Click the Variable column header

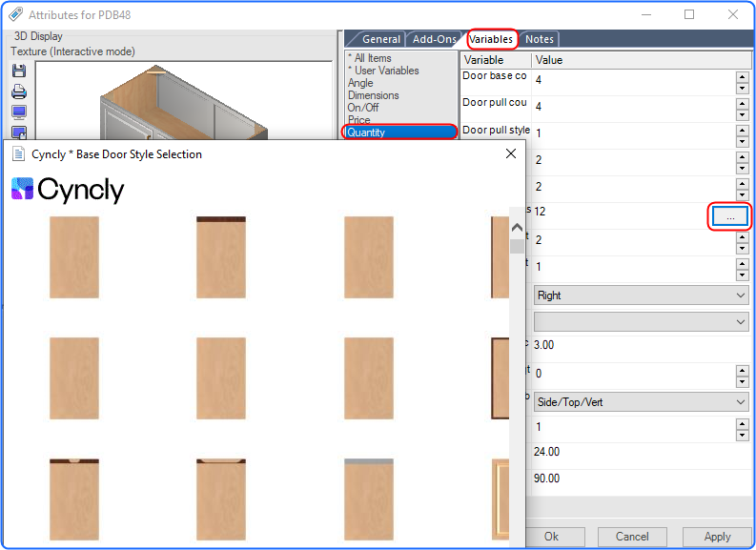click(x=496, y=60)
